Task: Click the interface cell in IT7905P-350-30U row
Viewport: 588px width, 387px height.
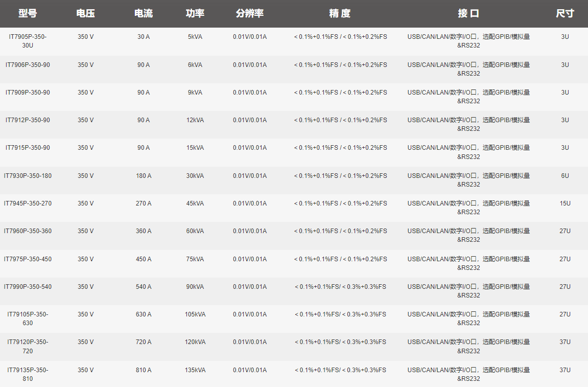Action: [x=468, y=41]
